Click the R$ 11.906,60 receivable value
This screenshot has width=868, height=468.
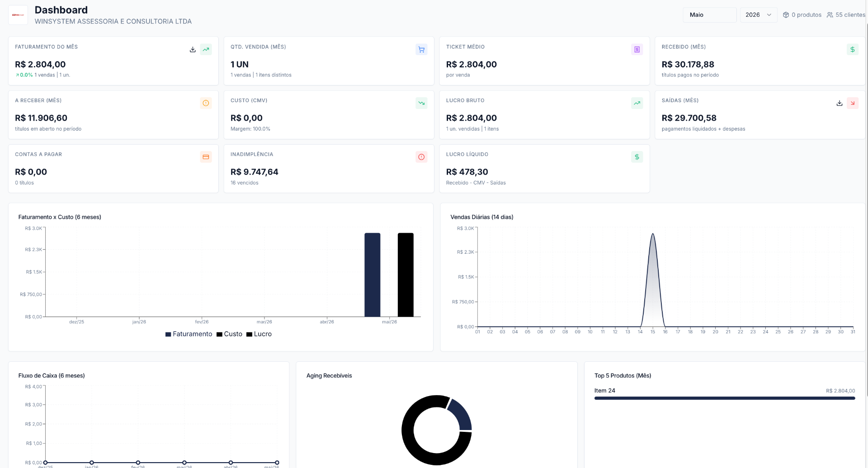tap(41, 118)
